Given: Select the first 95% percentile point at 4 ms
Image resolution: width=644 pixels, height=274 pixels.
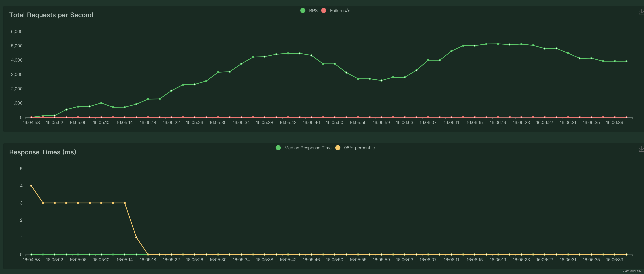Looking at the screenshot, I should click(x=31, y=186).
